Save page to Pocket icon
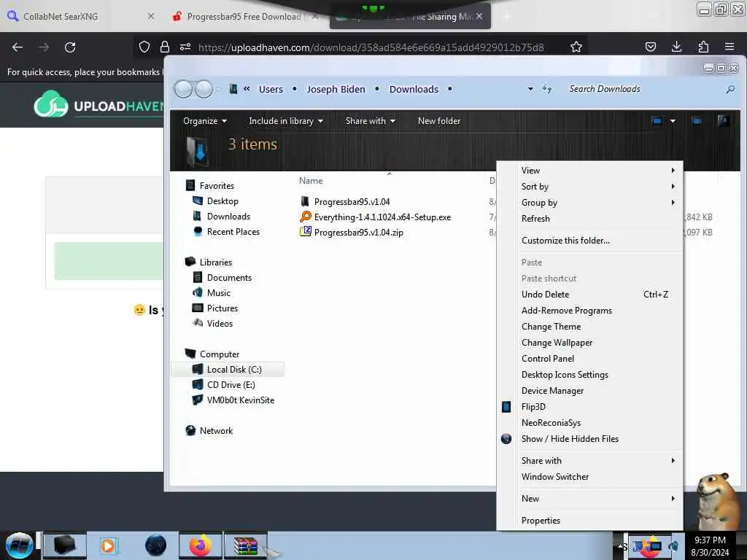 [x=650, y=47]
